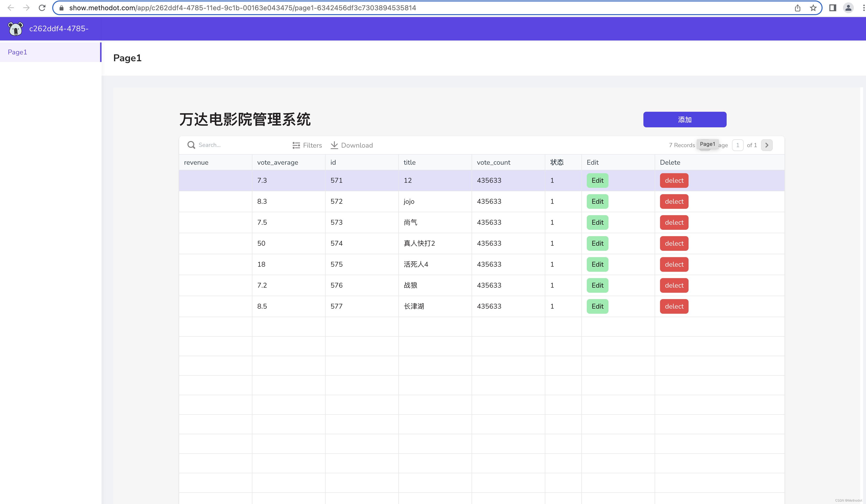The width and height of the screenshot is (866, 504).
Task: Toggle the browser side panel icon
Action: [x=832, y=8]
